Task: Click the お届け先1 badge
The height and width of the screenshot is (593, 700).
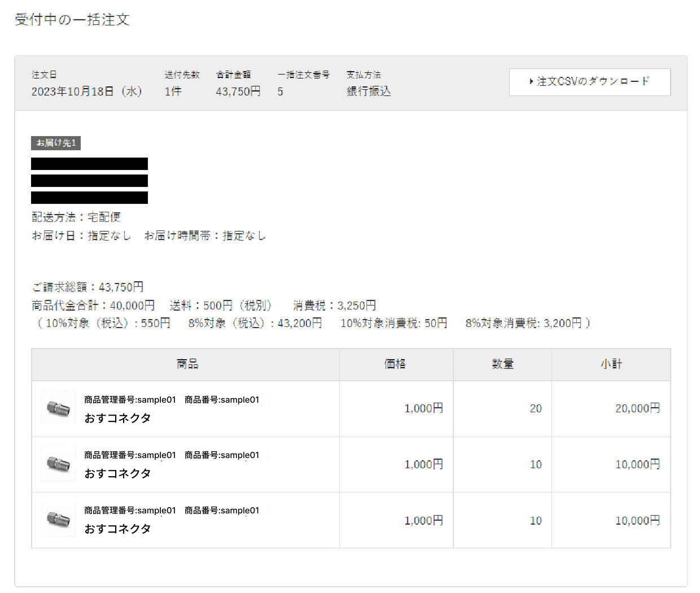Action: tap(56, 143)
